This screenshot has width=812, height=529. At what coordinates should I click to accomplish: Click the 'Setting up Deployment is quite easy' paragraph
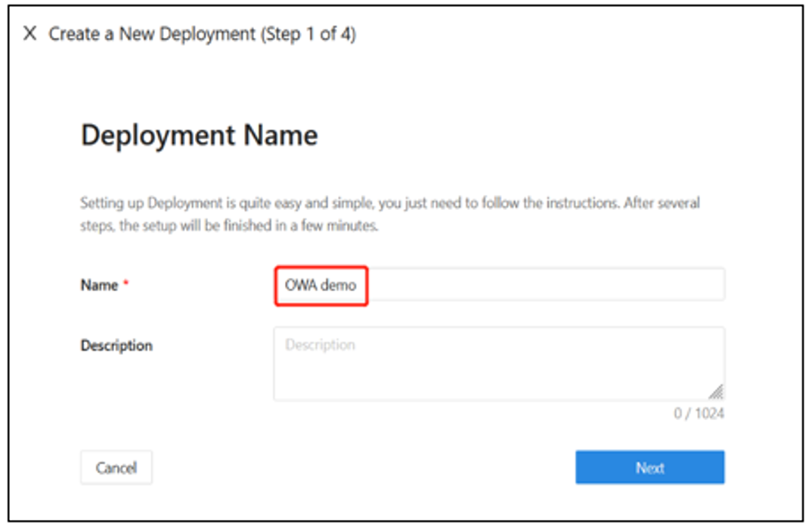pyautogui.click(x=390, y=214)
